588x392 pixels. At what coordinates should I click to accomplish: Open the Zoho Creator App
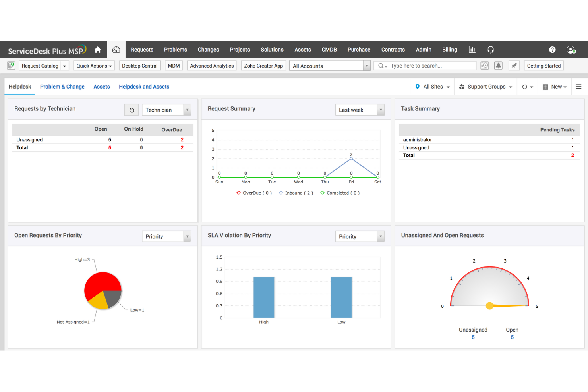263,65
